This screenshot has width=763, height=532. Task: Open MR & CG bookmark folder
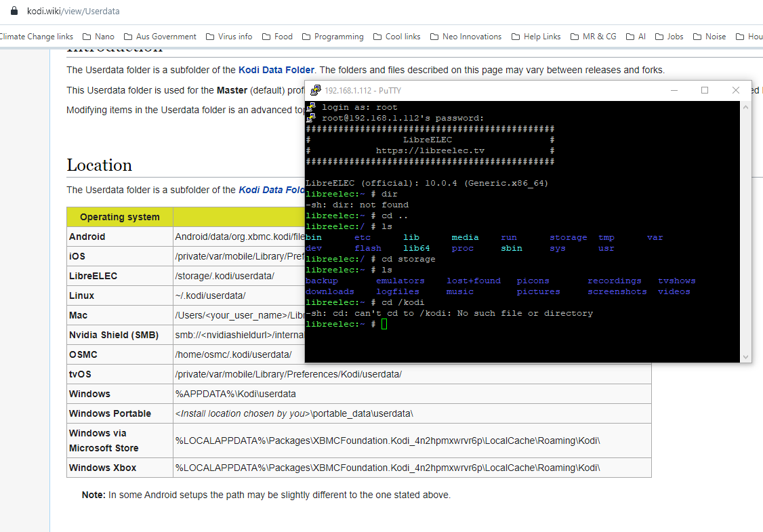coord(594,37)
